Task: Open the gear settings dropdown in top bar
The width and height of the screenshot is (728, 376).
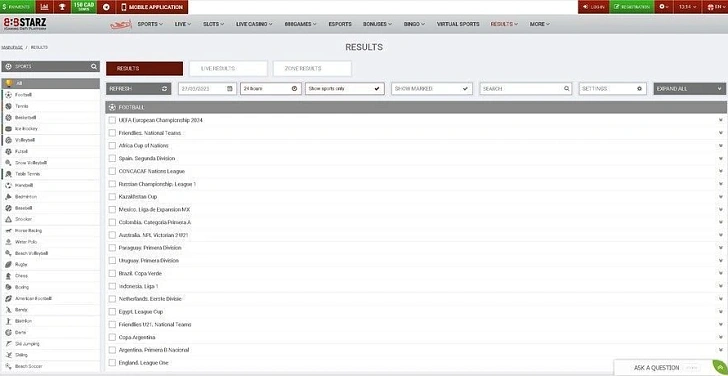Action: (x=664, y=7)
